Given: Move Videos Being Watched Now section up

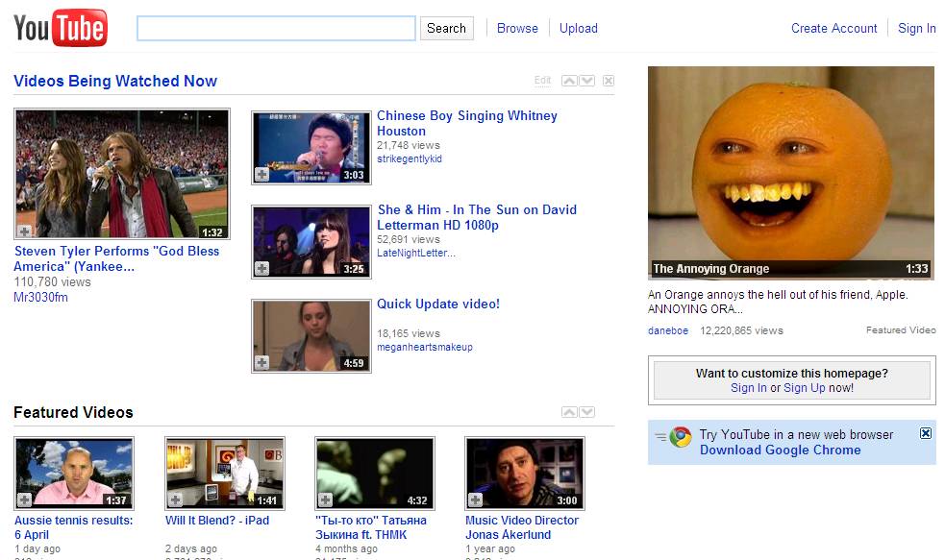Looking at the screenshot, I should (x=569, y=81).
